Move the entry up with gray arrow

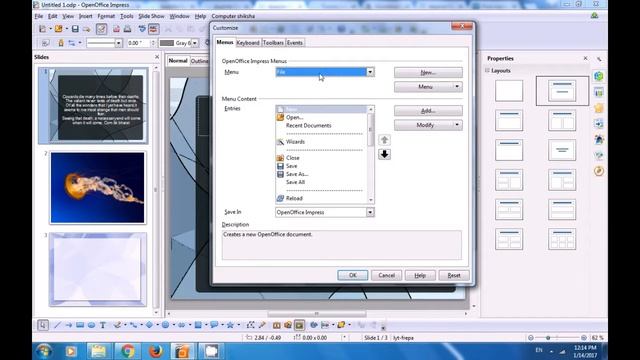click(384, 140)
